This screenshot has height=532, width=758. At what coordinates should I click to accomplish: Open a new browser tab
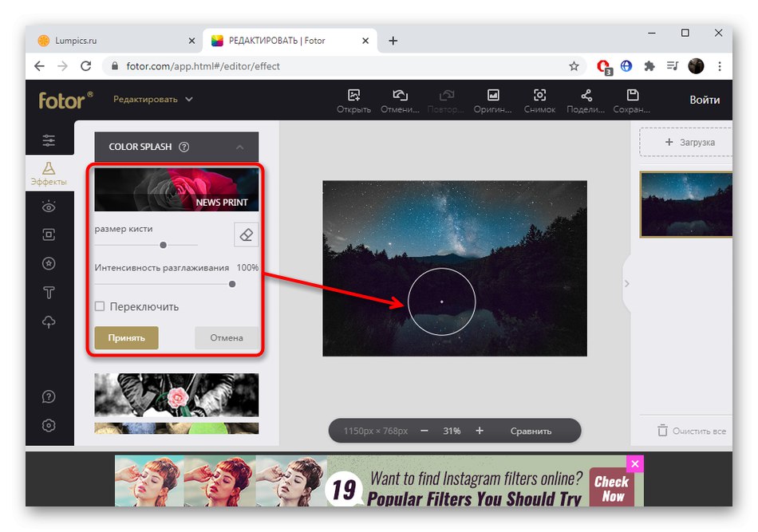click(x=393, y=41)
